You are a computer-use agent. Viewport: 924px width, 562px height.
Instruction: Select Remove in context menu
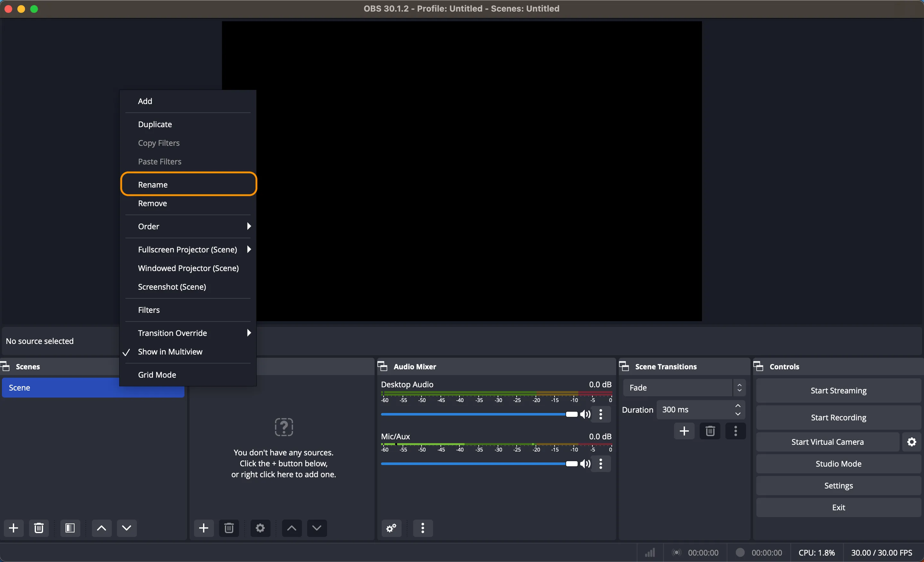point(188,203)
